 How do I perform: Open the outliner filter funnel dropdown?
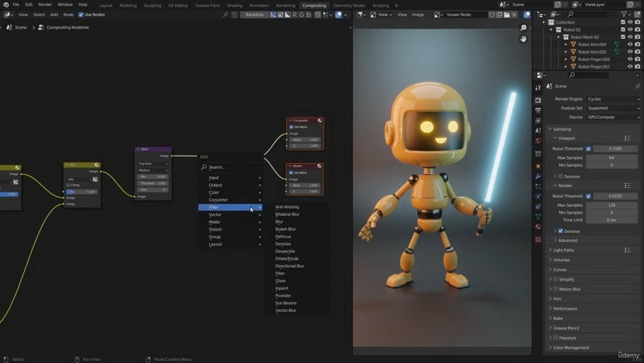click(625, 14)
